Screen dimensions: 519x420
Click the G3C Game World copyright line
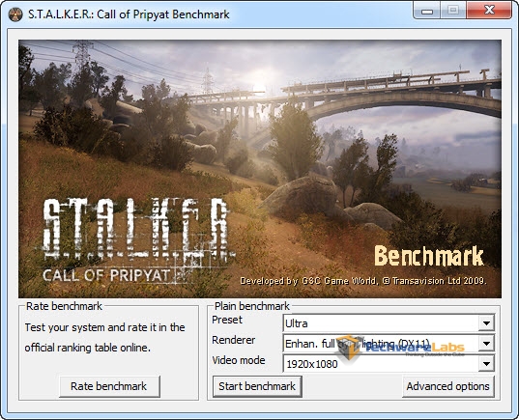363,281
